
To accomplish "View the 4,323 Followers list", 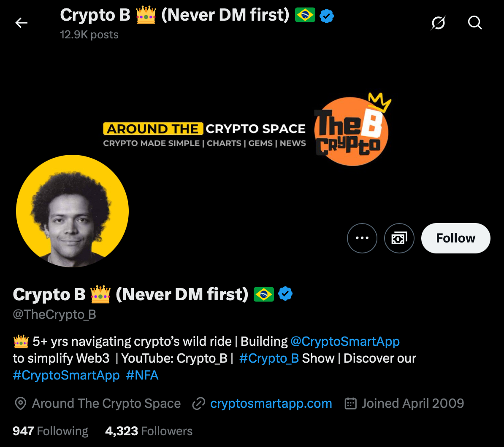I will [148, 431].
